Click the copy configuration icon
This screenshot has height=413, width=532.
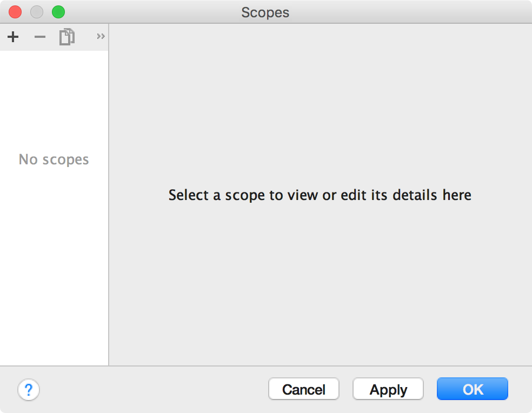(x=67, y=37)
